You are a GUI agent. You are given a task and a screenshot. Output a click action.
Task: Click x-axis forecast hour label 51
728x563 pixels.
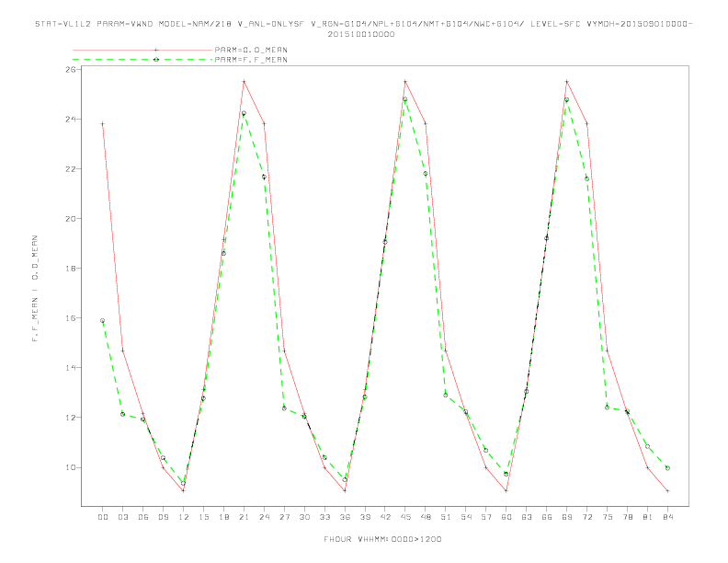(446, 517)
